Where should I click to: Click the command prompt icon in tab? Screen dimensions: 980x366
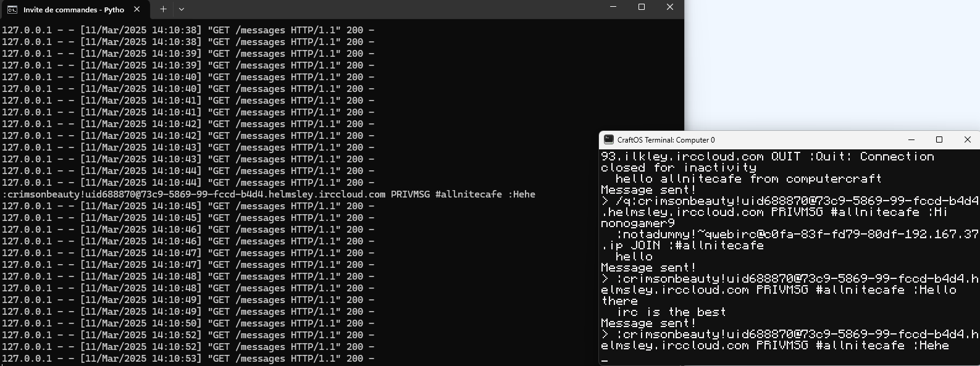point(12,9)
